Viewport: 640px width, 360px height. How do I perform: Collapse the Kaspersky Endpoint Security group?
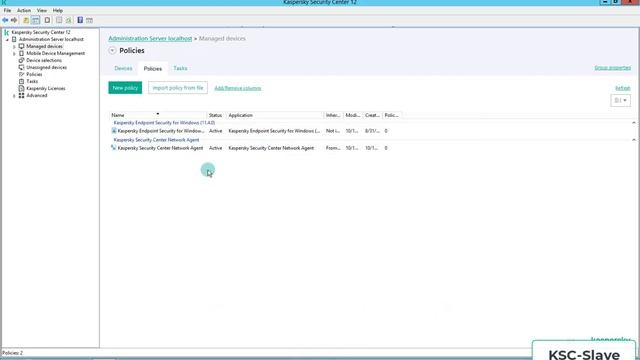pyautogui.click(x=633, y=122)
